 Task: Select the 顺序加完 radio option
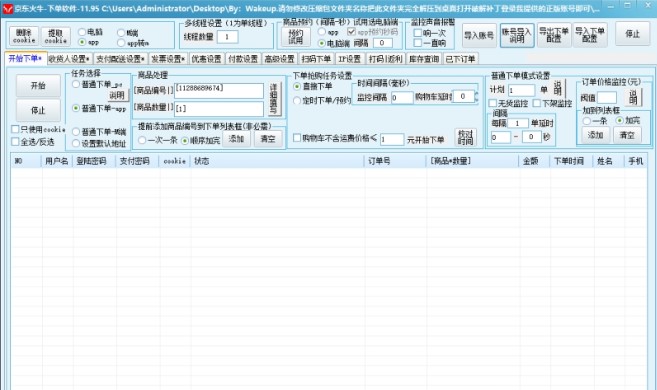[185, 141]
